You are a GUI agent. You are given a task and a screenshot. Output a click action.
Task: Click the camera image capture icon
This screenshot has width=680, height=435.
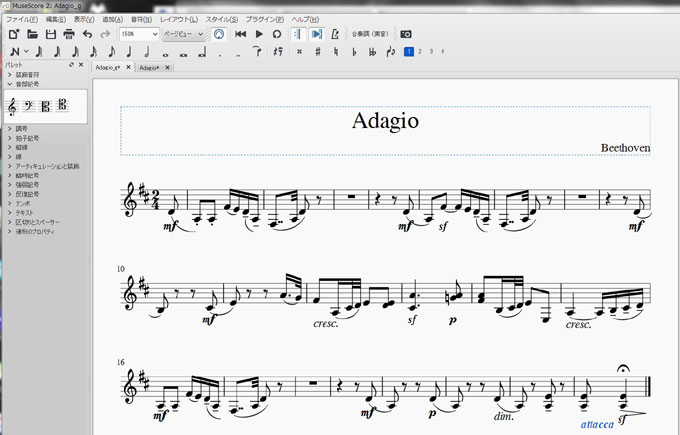[406, 34]
